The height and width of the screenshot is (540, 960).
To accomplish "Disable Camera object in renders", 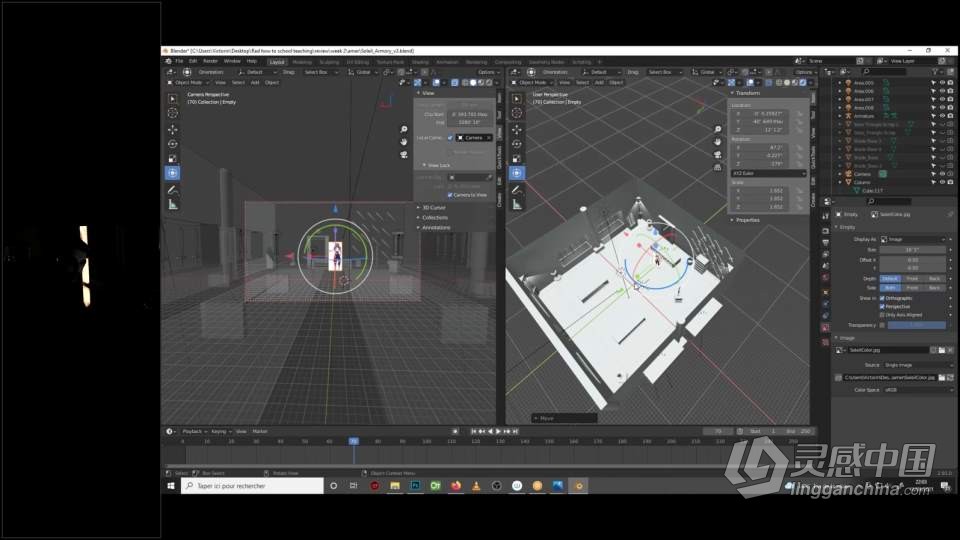I will coord(950,174).
